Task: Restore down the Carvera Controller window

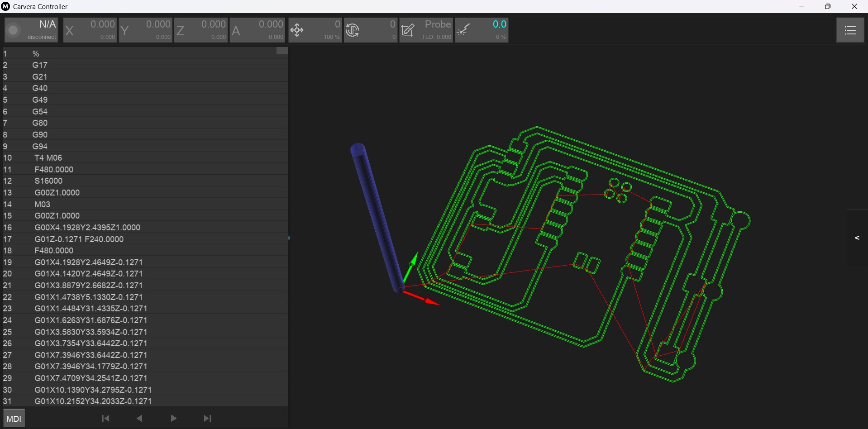Action: [828, 6]
